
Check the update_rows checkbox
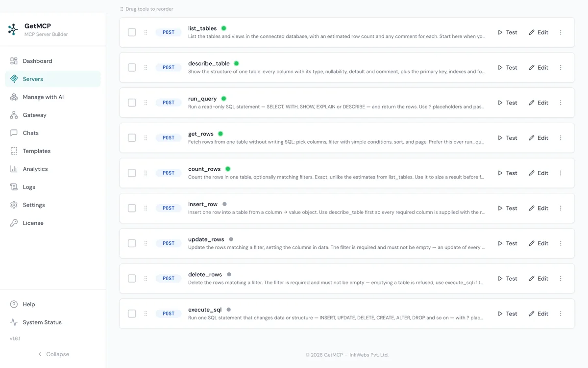pyautogui.click(x=132, y=243)
